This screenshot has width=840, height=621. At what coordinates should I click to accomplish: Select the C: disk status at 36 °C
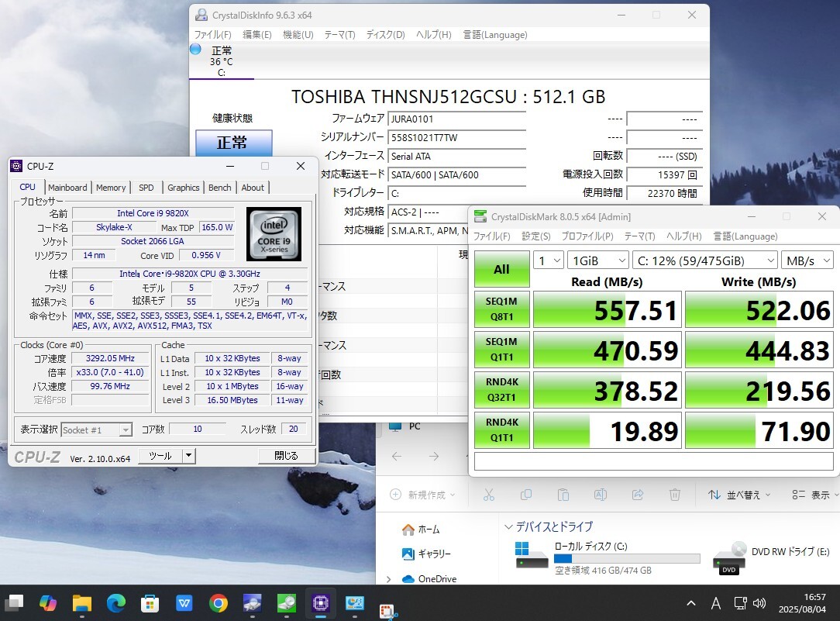click(222, 61)
